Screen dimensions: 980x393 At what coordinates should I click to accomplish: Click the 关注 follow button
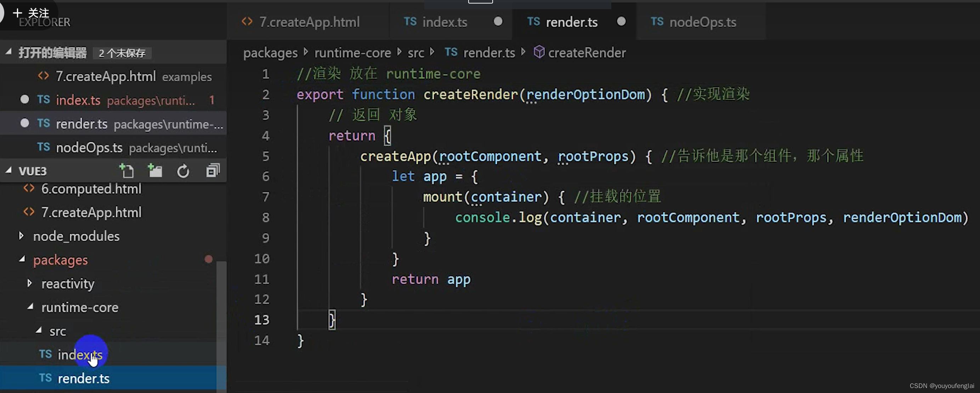31,13
